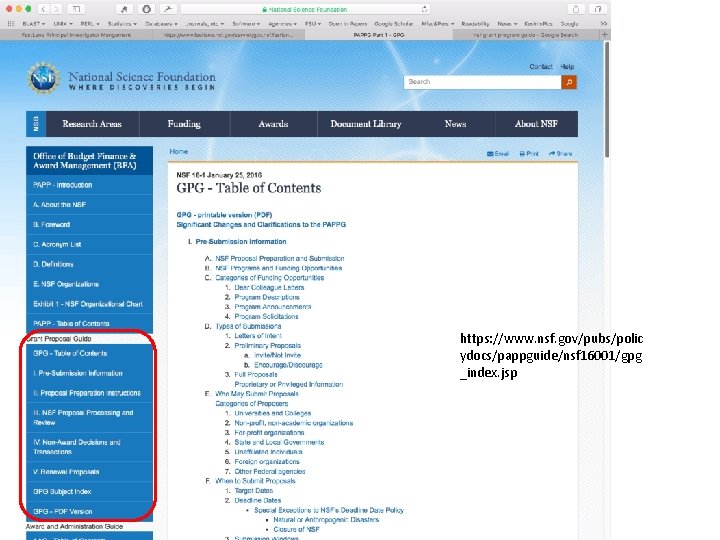Click the wrench toolbar extension icon
720x540 pixels.
pyautogui.click(x=168, y=9)
